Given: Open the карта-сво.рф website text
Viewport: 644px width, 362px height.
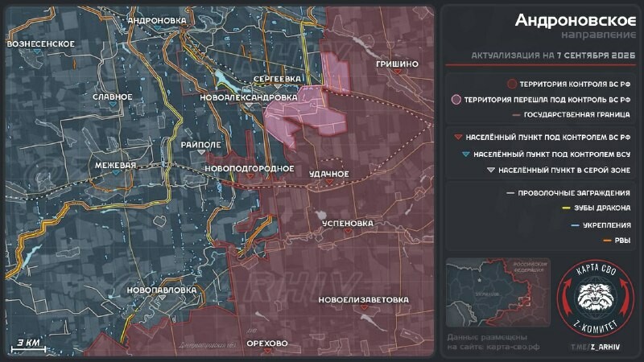Looking at the screenshot, I should click(513, 348).
